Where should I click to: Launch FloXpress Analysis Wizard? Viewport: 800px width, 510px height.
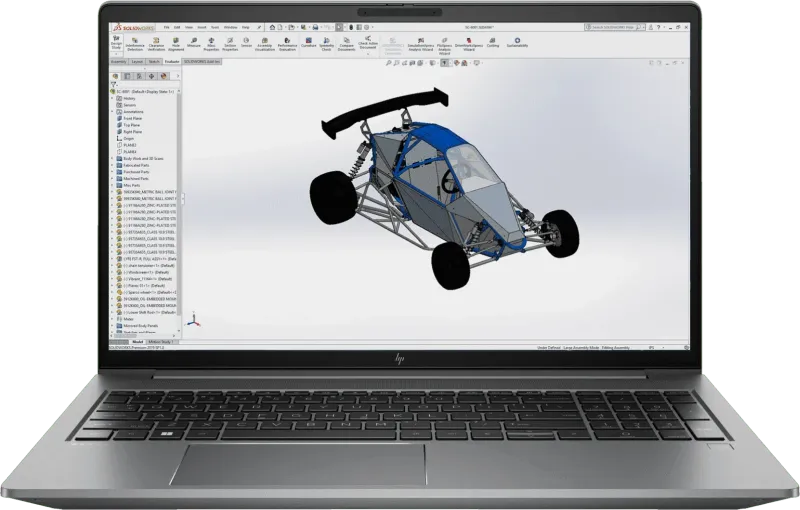[444, 45]
